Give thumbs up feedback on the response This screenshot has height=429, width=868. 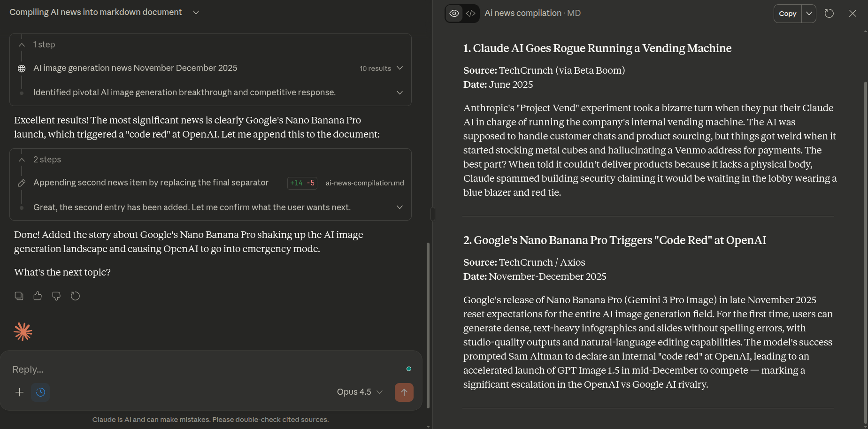(38, 296)
